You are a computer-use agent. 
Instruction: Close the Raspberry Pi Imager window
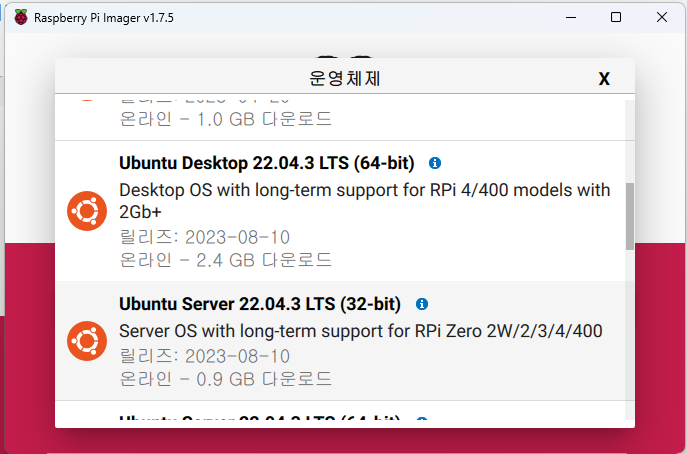click(662, 17)
